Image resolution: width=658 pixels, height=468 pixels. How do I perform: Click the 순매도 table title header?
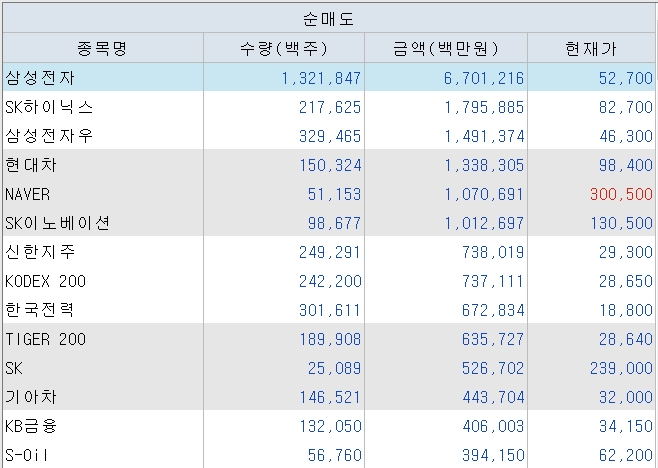point(329,18)
